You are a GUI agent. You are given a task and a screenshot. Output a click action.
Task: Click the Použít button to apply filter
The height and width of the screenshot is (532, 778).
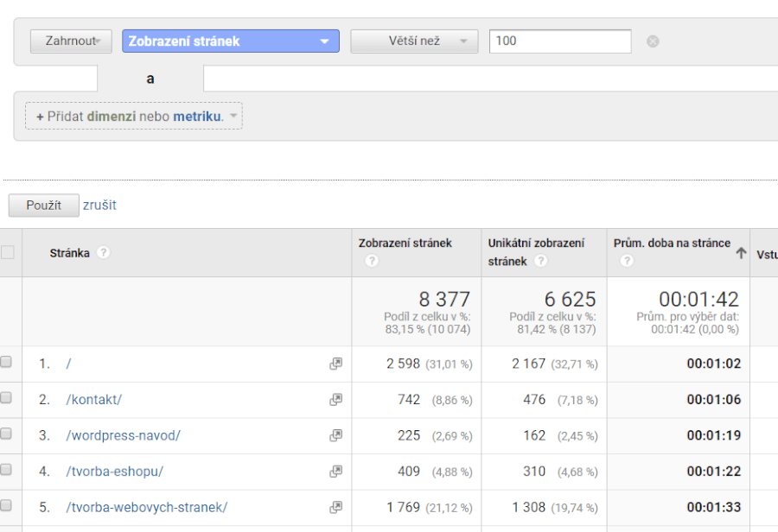(x=43, y=206)
